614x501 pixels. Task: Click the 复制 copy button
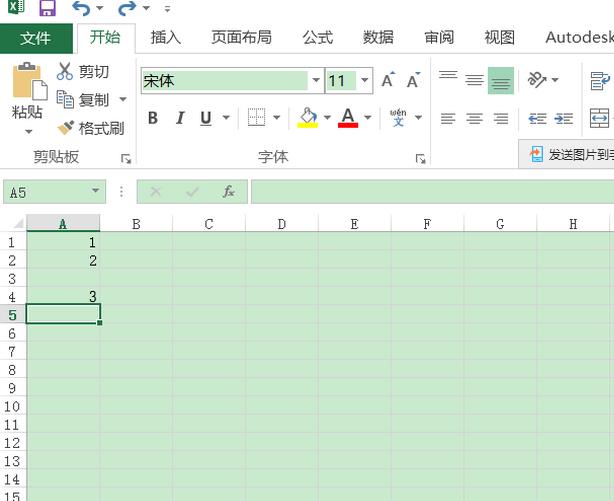[x=83, y=99]
